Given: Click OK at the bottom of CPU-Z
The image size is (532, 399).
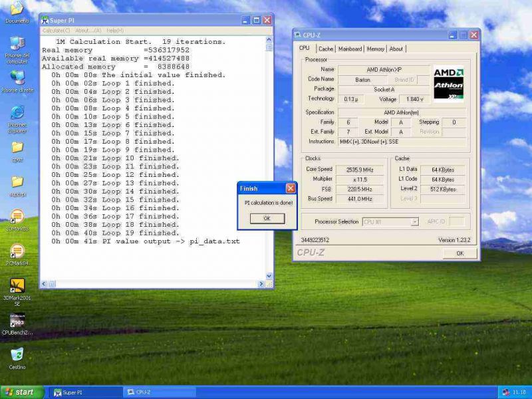Looking at the screenshot, I should tap(460, 253).
